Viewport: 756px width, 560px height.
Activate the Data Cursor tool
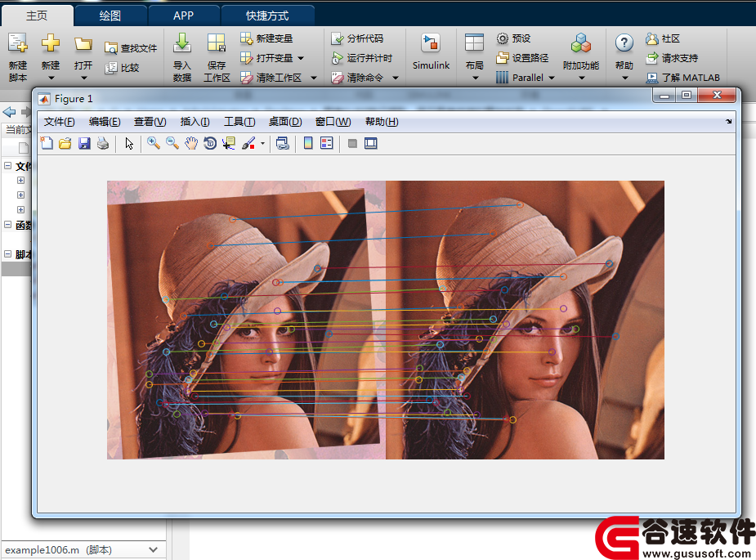pos(229,143)
